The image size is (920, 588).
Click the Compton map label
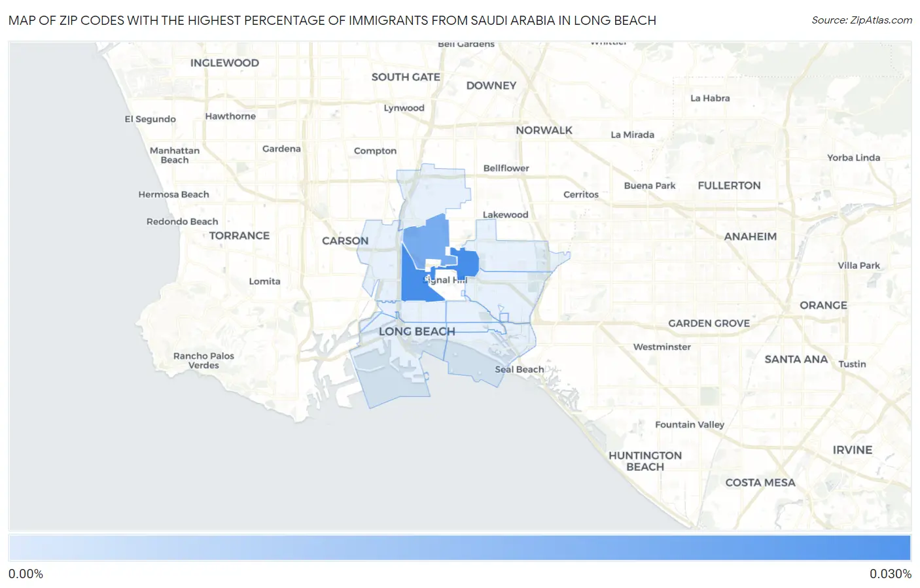point(375,150)
